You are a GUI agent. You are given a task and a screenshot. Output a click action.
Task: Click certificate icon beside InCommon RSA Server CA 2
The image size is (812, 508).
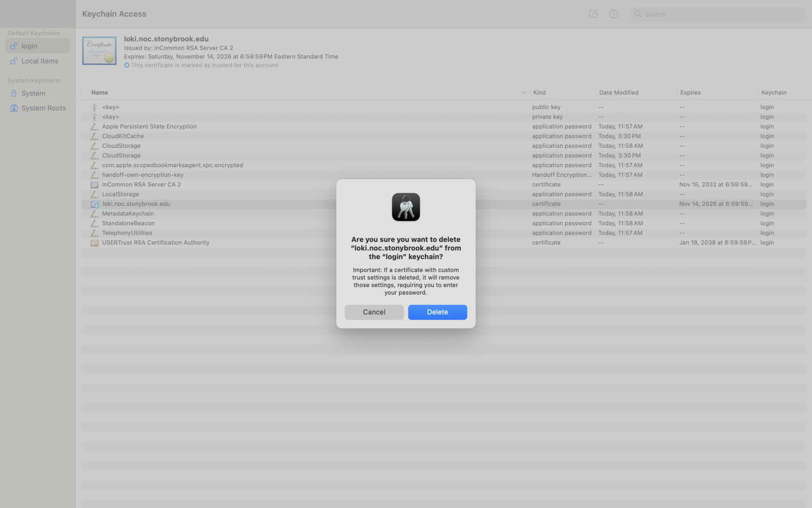94,184
